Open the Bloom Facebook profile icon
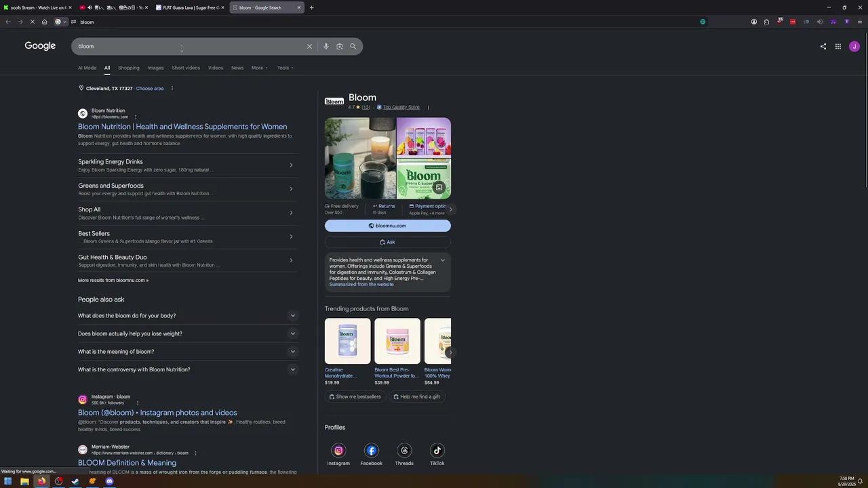 tap(372, 451)
